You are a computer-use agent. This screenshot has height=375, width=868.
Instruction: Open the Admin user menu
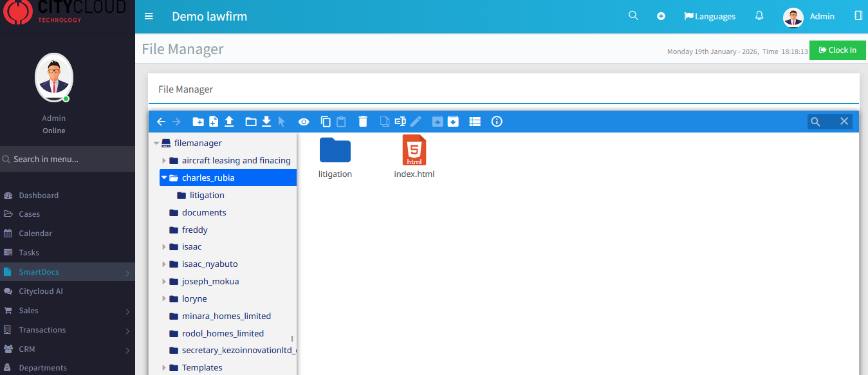809,17
